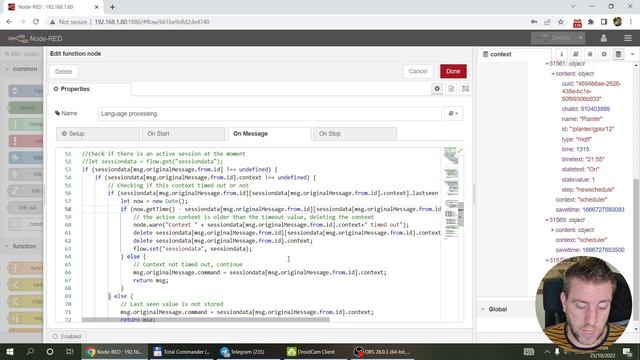Open the Chrome extensions puzzle icon
The width and height of the screenshot is (640, 360).
coord(591,22)
